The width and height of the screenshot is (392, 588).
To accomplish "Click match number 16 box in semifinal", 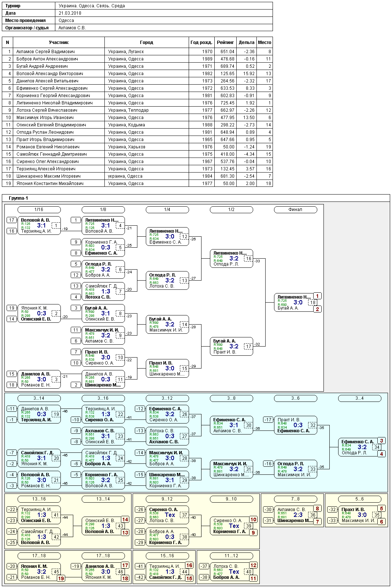I will click(248, 259).
